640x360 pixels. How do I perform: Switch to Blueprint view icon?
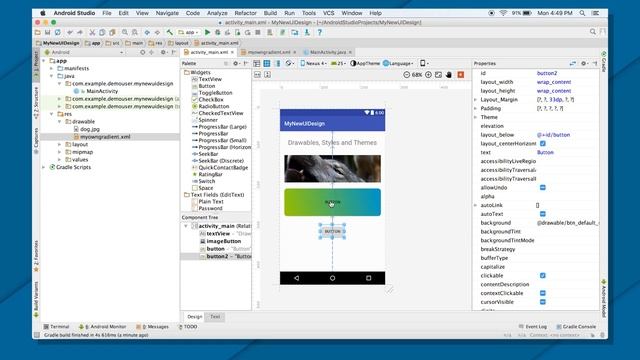click(267, 63)
